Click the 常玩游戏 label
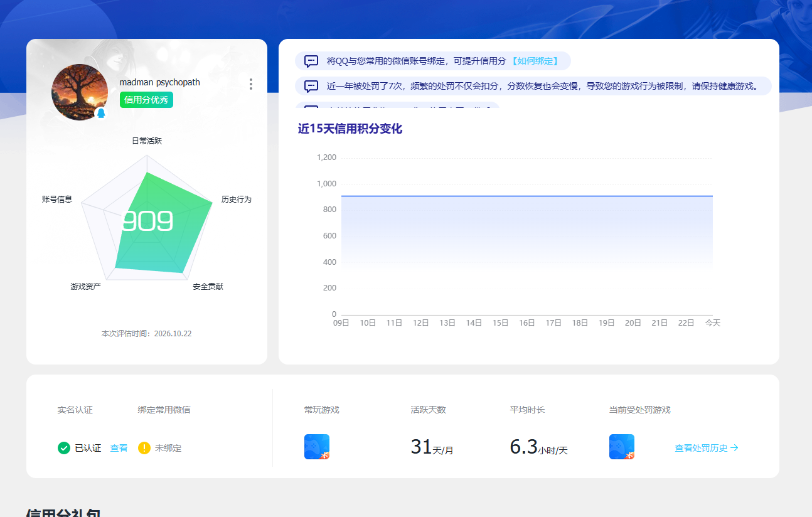The image size is (812, 517). 322,410
